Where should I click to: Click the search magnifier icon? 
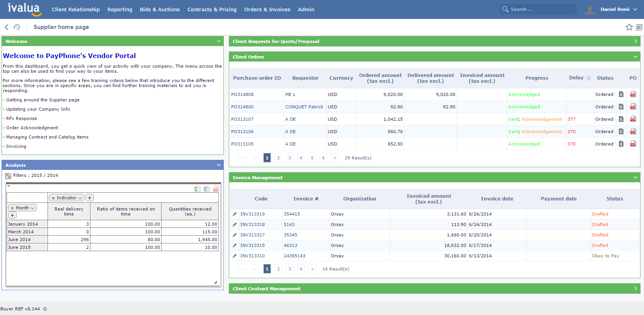(x=505, y=9)
